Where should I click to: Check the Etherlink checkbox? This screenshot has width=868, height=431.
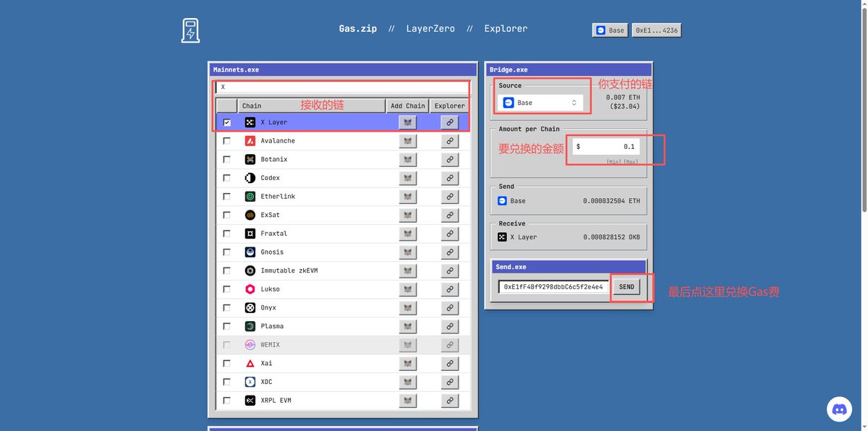227,197
